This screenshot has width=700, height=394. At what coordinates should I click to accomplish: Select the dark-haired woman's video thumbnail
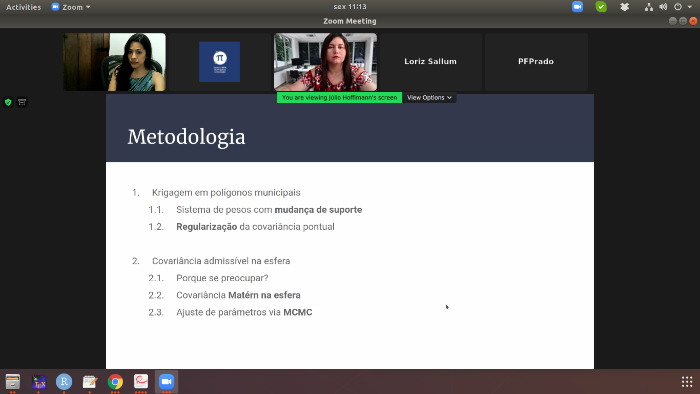[114, 62]
